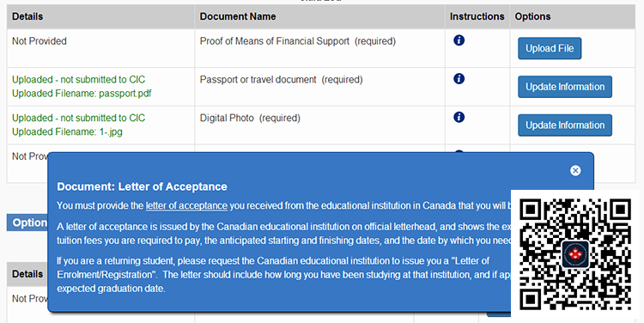Screen dimensions: 644x323
Task: Click the QR code image
Action: click(575, 254)
